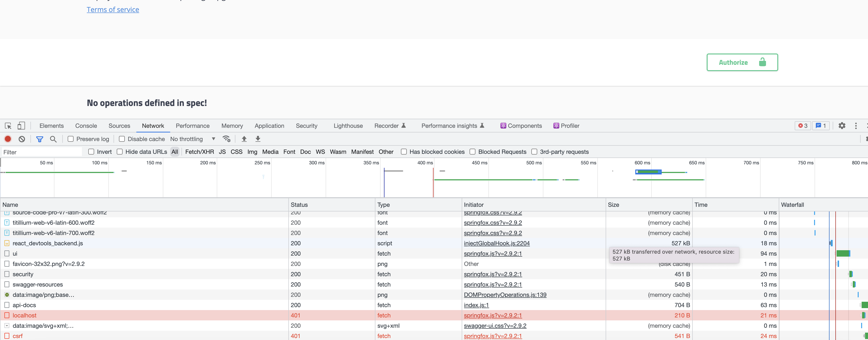Click document icon beside localhost row

7,315
